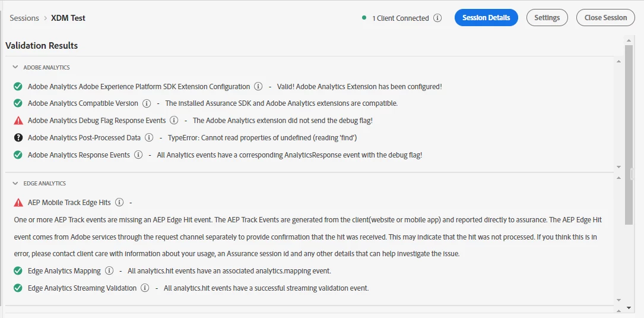Select Adobe Analytics Compatible Version label
The height and width of the screenshot is (318, 644).
pyautogui.click(x=83, y=103)
